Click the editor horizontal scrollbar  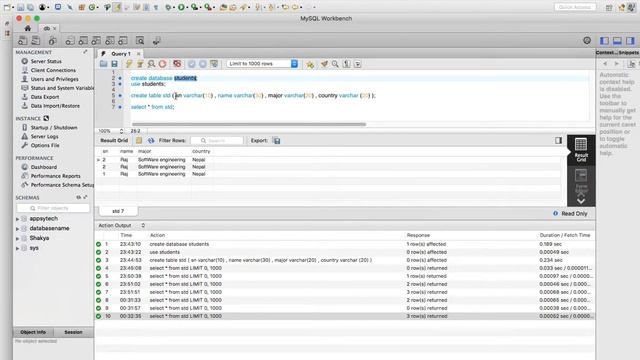tap(249, 124)
